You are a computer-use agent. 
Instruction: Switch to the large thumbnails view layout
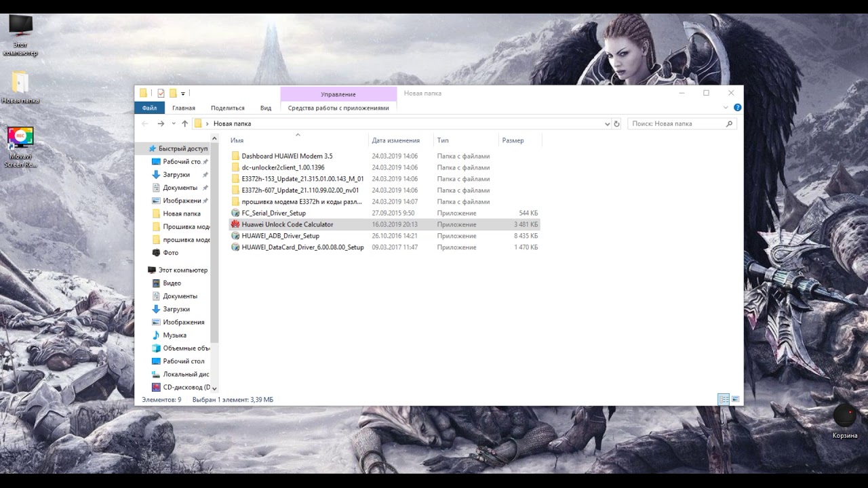pyautogui.click(x=735, y=399)
